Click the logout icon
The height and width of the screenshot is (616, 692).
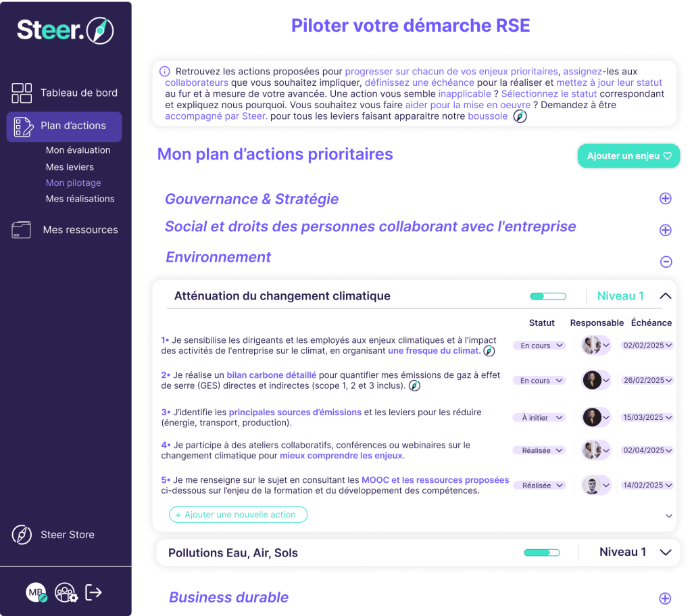[x=93, y=593]
